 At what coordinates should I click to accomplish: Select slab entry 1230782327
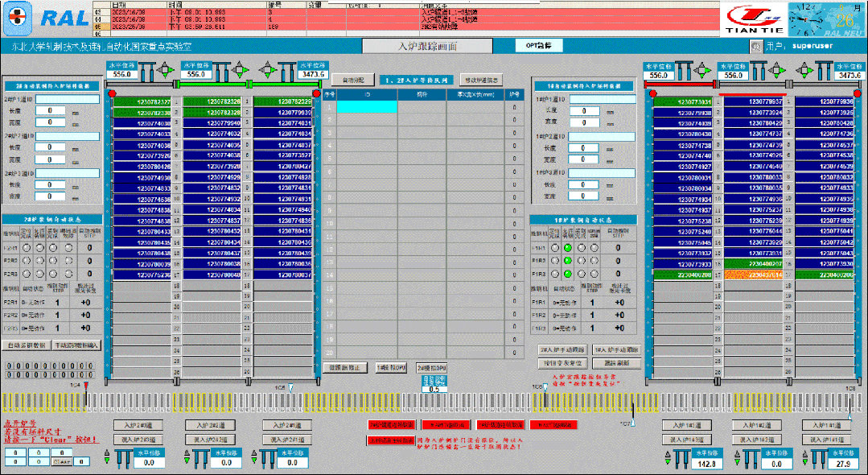click(x=142, y=102)
